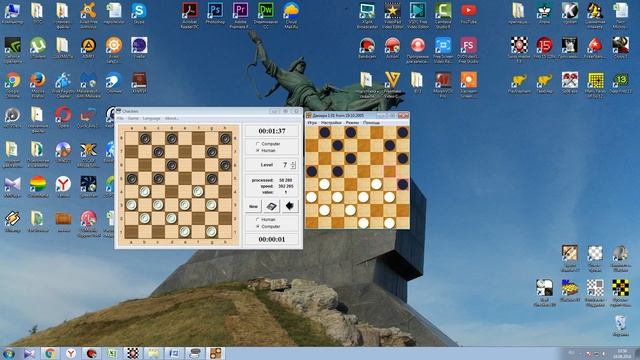Open the Adobe Premiere Pro desktop icon
Screen dimensions: 640x360
click(240, 15)
